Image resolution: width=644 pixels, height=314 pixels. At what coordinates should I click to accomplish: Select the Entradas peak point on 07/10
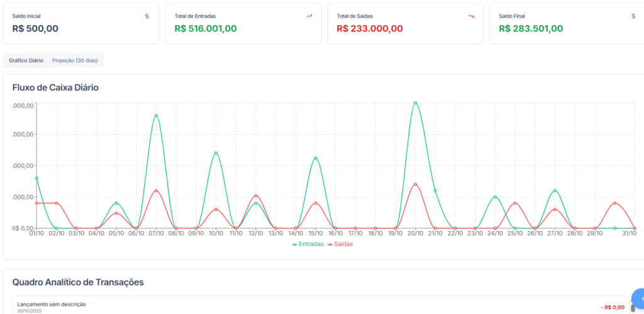(x=156, y=116)
